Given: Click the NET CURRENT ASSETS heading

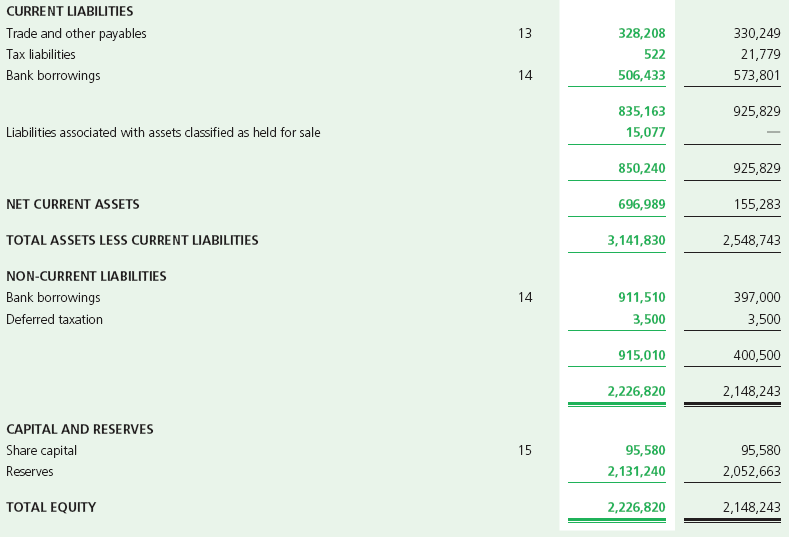Looking at the screenshot, I should [x=73, y=204].
